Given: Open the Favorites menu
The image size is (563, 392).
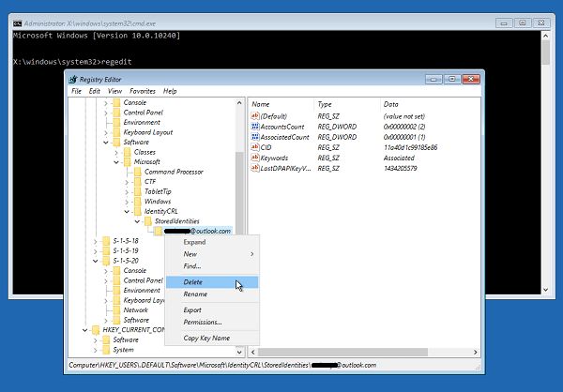Looking at the screenshot, I should (x=143, y=91).
